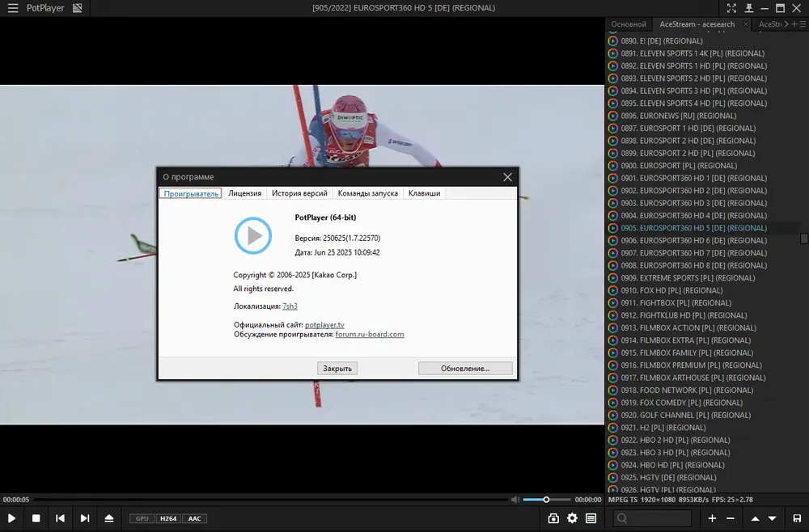Toggle the GPU hardware decoding indicator
809x532 pixels.
point(142,518)
